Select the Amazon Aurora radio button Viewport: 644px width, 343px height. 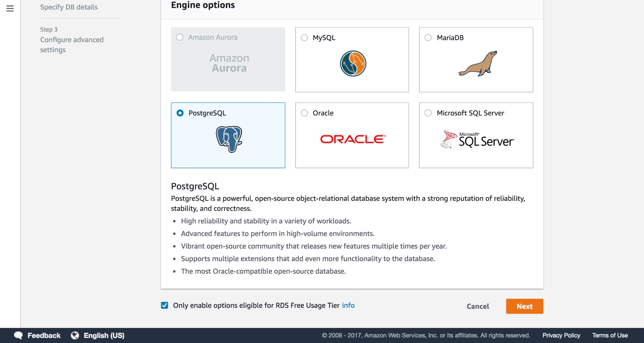(x=180, y=37)
